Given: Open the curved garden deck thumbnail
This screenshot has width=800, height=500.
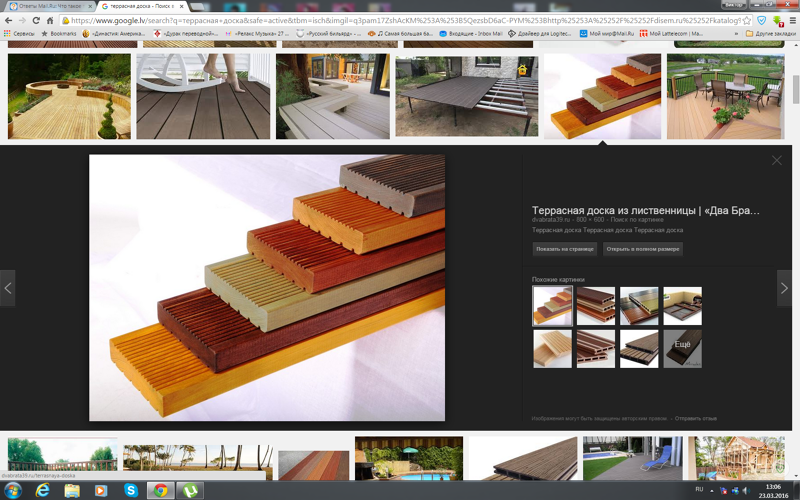Looking at the screenshot, I should point(69,96).
